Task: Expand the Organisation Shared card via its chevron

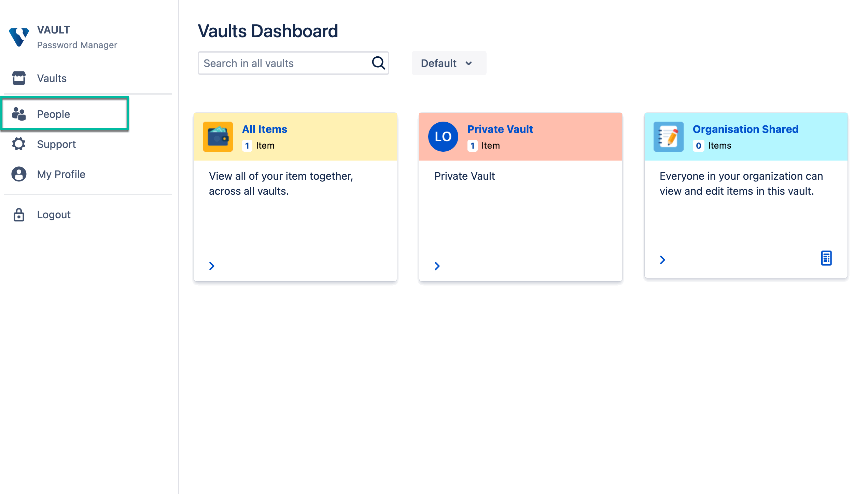Action: [662, 260]
